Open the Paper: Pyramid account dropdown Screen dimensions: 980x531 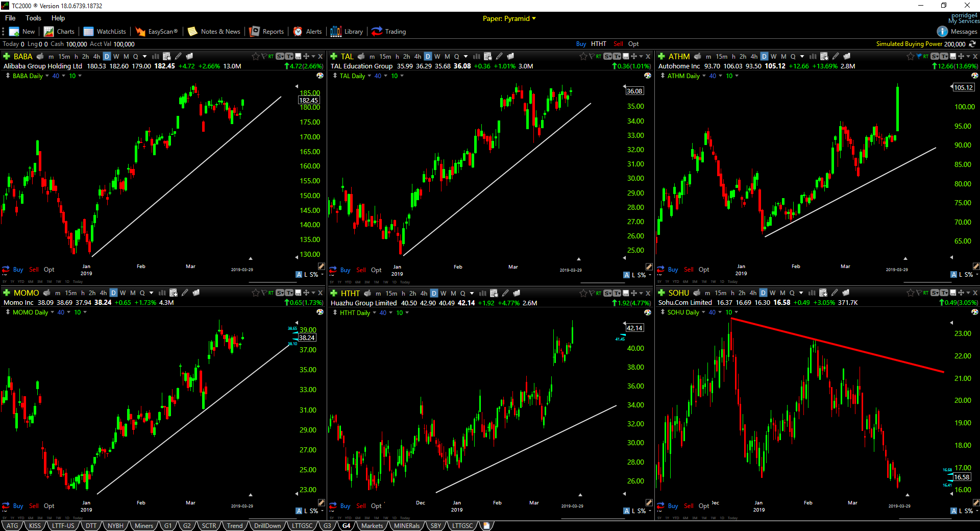coord(509,18)
